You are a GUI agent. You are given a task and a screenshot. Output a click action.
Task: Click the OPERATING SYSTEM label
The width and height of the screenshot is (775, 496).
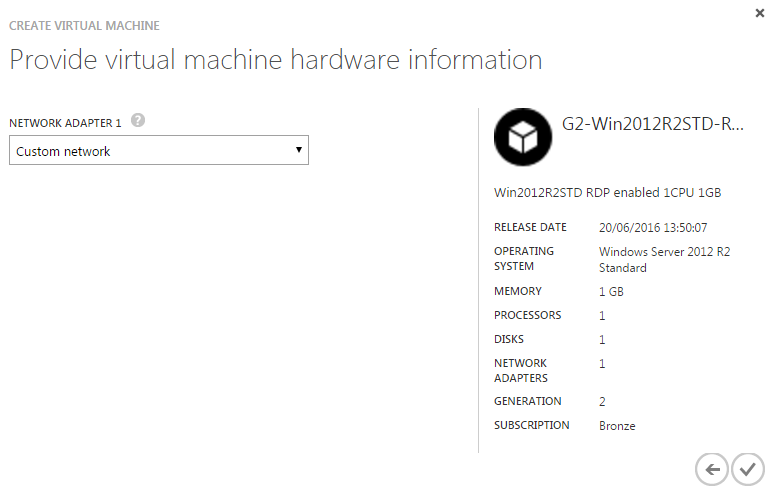point(524,259)
